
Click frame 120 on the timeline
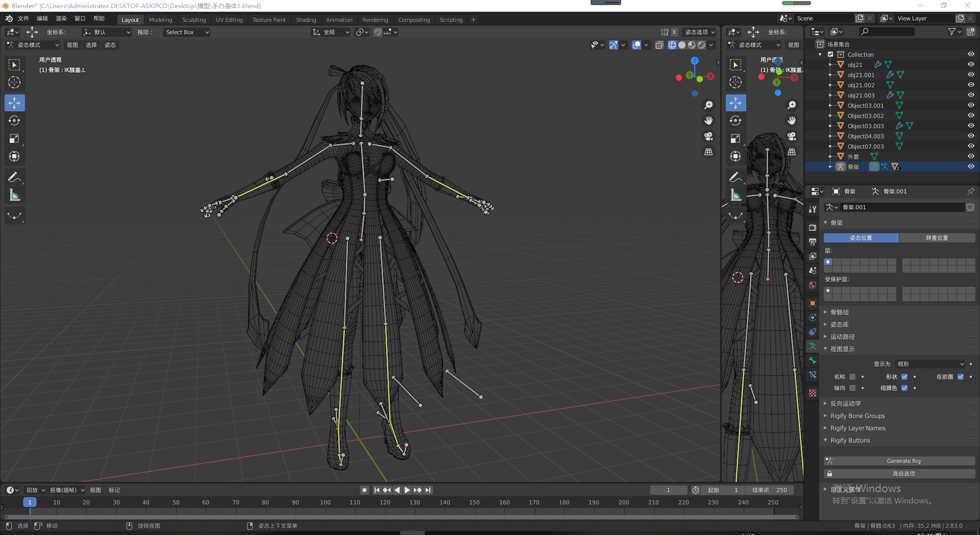[x=385, y=502]
